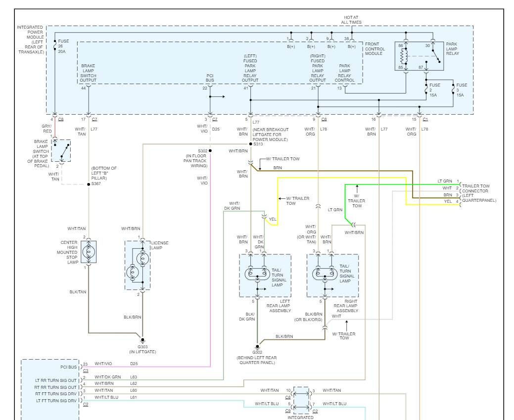The height and width of the screenshot is (420, 514).
Task: Click the (BEHIND LEFT REAR QUARTER PANEL) note
Action: click(257, 360)
